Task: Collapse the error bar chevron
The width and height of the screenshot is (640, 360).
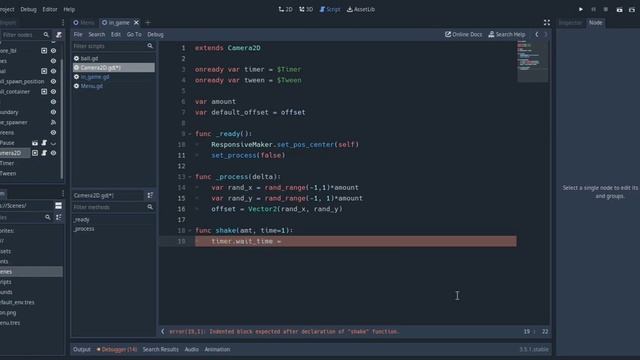Action: coord(163,331)
